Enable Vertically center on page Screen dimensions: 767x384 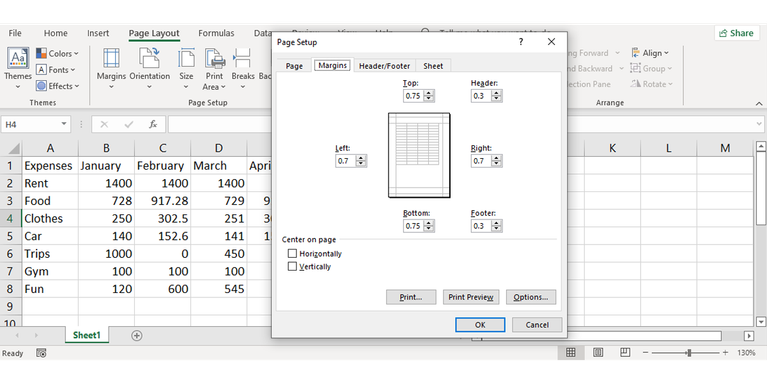[293, 267]
